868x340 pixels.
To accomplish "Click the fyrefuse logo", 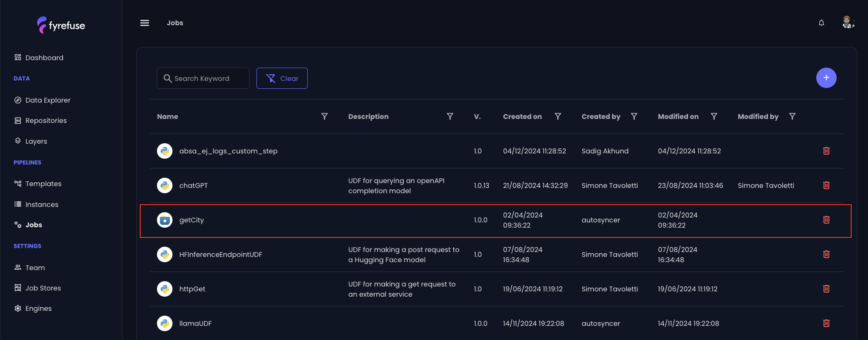I will pos(61,25).
